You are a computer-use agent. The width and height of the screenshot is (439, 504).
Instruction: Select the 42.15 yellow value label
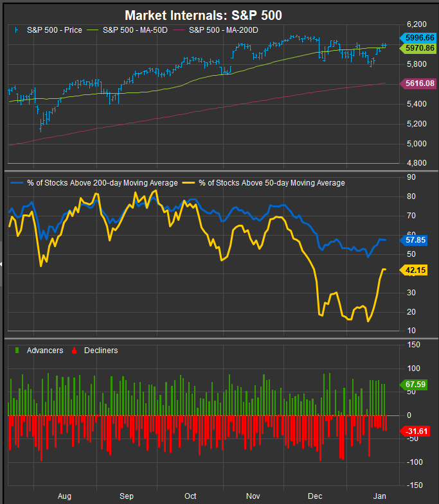[x=413, y=270]
